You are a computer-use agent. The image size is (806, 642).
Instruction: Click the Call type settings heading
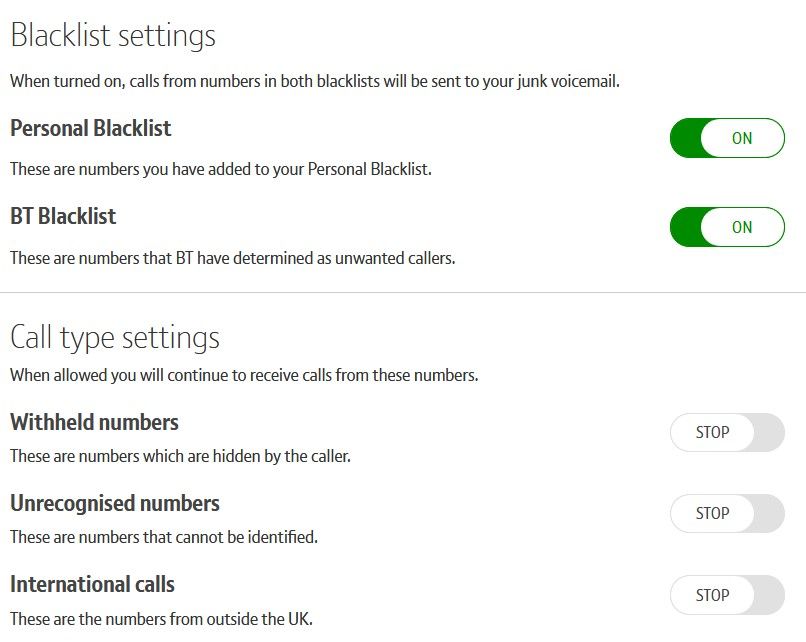click(115, 337)
